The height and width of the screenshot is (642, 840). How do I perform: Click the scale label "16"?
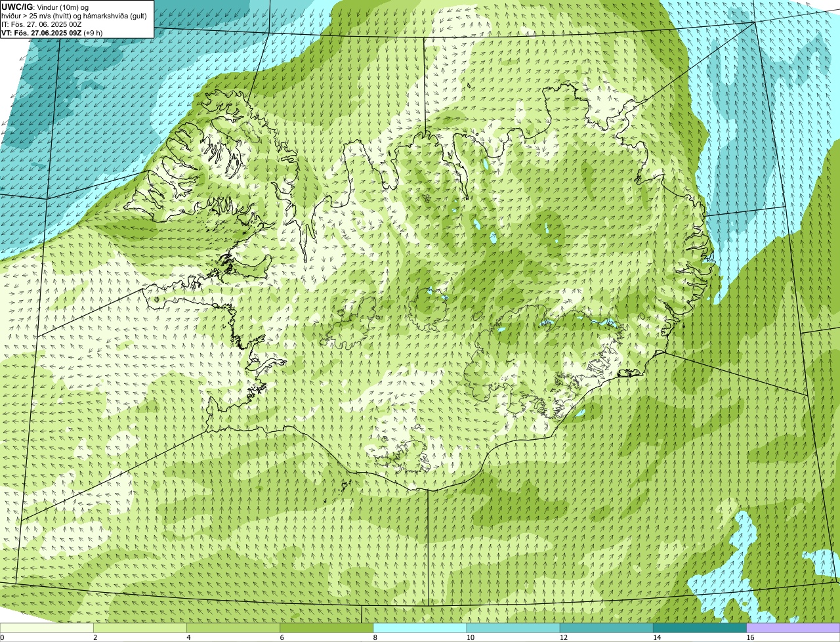750,637
